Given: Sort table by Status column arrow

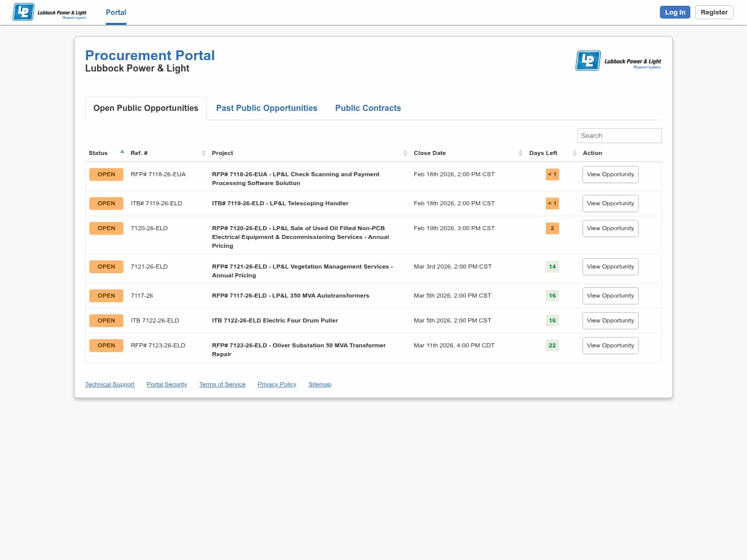Looking at the screenshot, I should [x=122, y=152].
